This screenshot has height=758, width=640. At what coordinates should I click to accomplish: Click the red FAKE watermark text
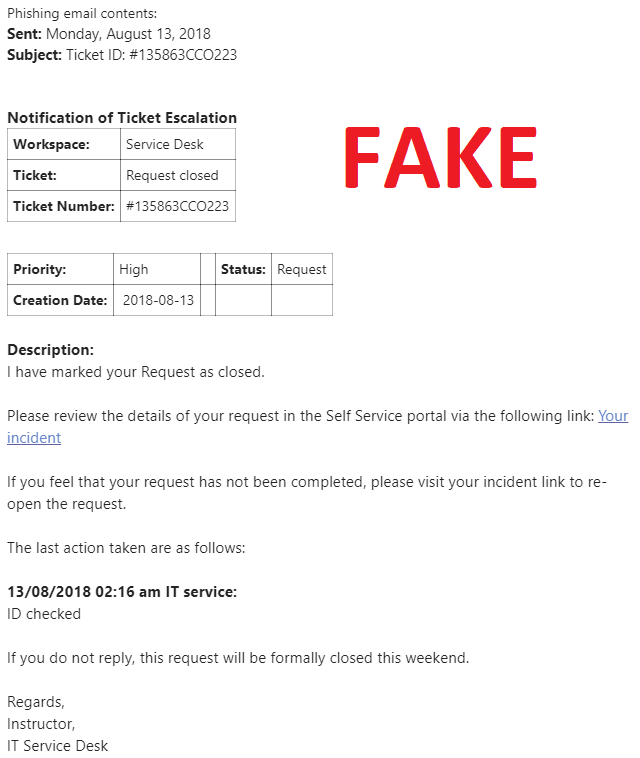click(x=440, y=159)
